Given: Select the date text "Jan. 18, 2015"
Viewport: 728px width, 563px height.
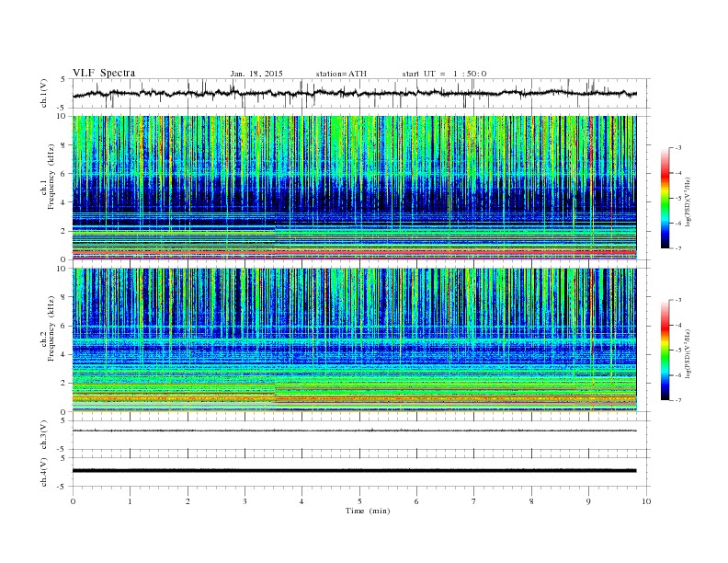Looking at the screenshot, I should [256, 74].
